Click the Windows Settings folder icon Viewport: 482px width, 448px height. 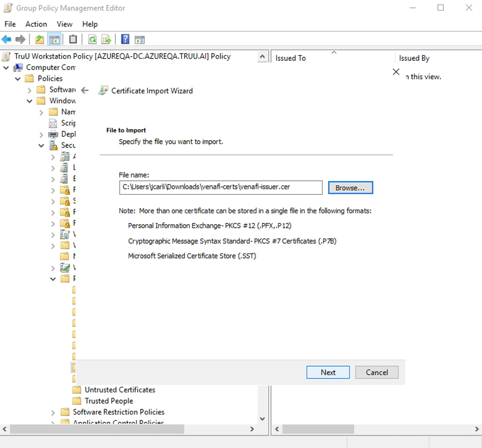click(x=41, y=100)
